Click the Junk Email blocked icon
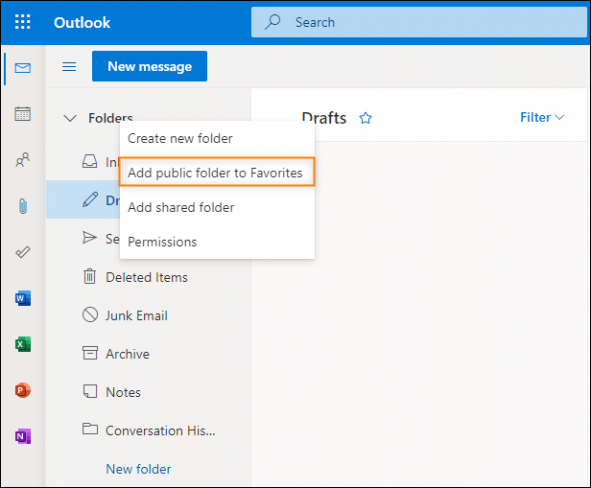Screen dimensions: 591x488 click(x=90, y=315)
